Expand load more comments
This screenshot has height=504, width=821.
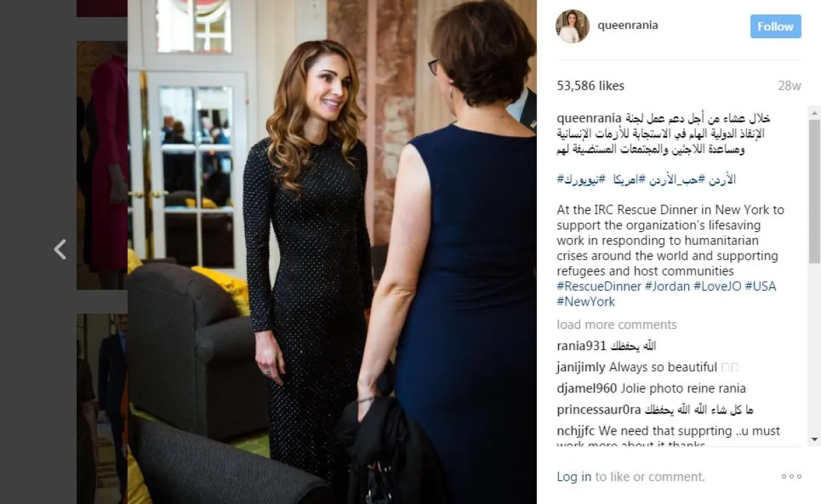pos(616,324)
